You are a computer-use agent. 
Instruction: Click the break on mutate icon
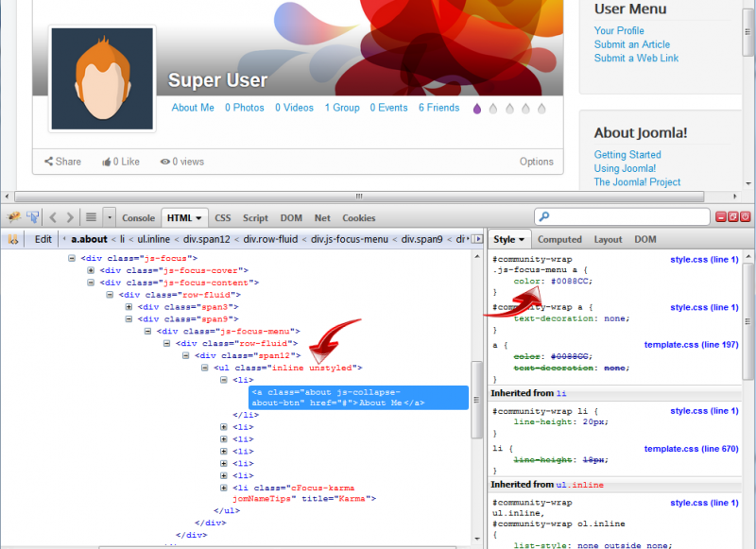click(x=13, y=239)
